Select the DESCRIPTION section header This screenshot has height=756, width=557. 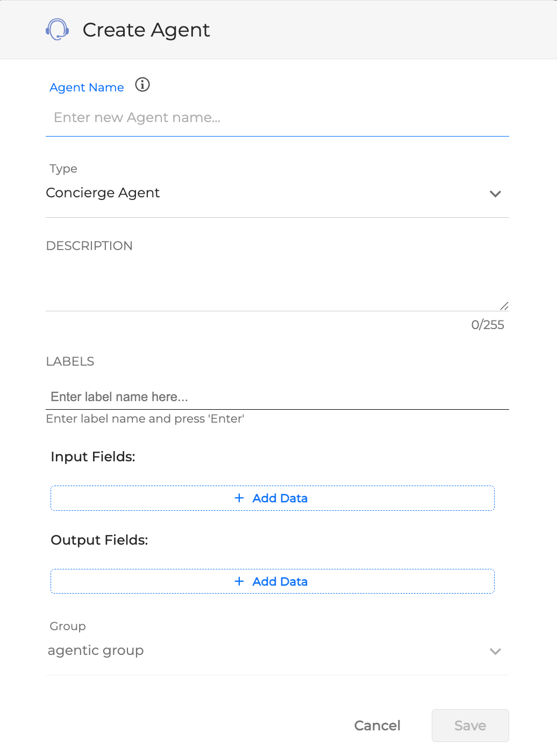pos(89,246)
